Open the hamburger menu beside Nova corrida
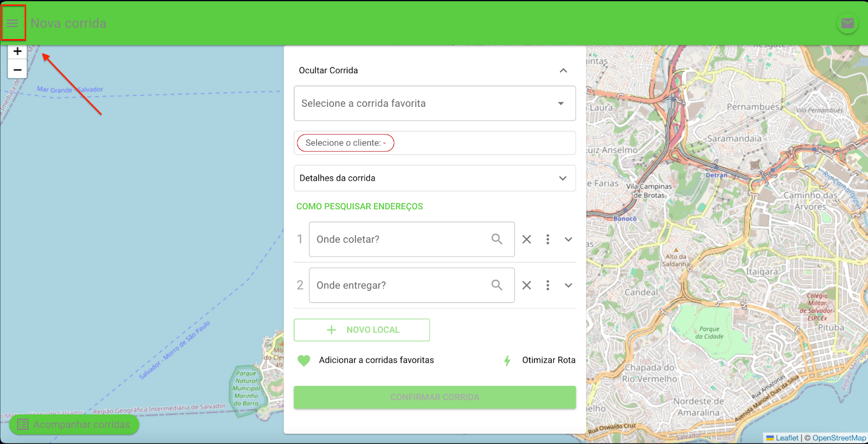The height and width of the screenshot is (444, 868). (x=12, y=23)
